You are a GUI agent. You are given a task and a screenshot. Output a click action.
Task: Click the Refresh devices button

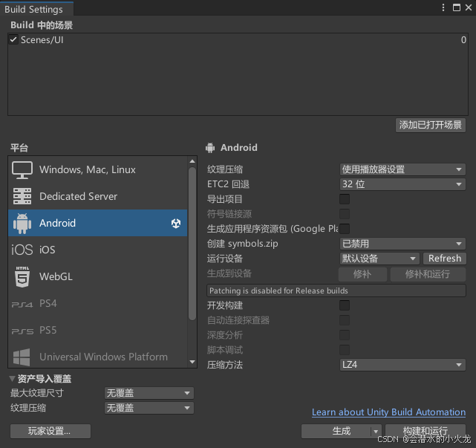pos(445,259)
